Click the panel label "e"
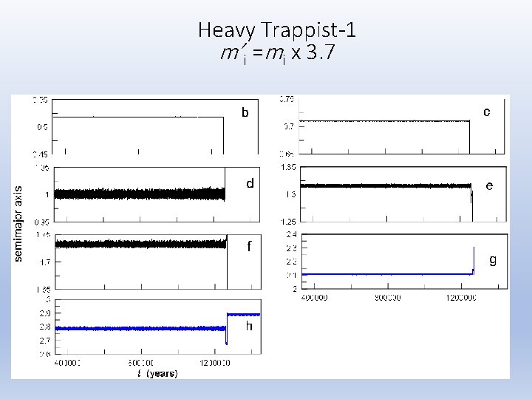Viewport: 532px width, 399px height. click(x=489, y=186)
